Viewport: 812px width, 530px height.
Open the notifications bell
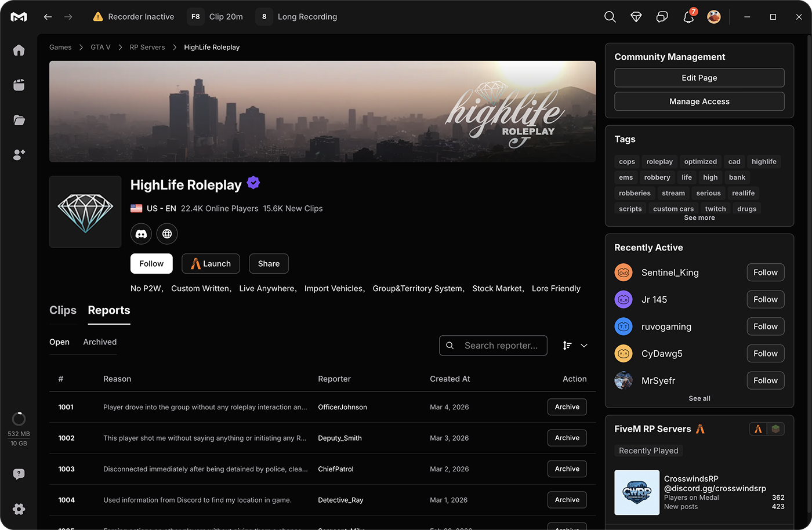688,17
